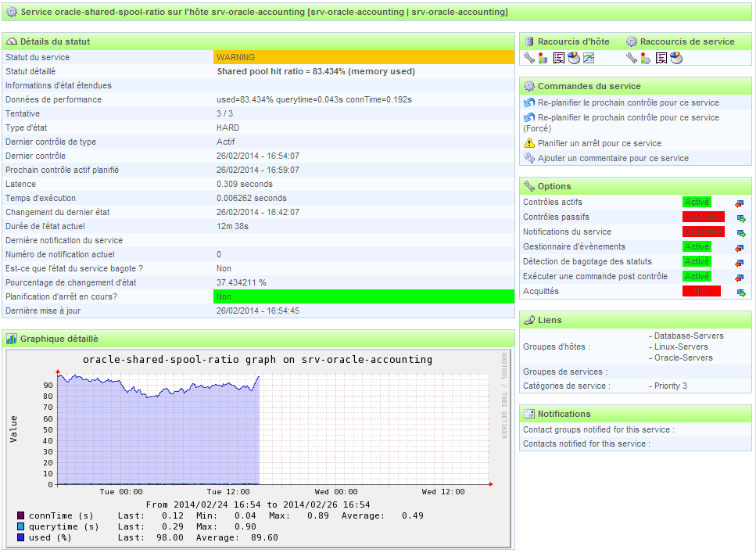Open the host reporting pie-chart icon

[x=574, y=58]
